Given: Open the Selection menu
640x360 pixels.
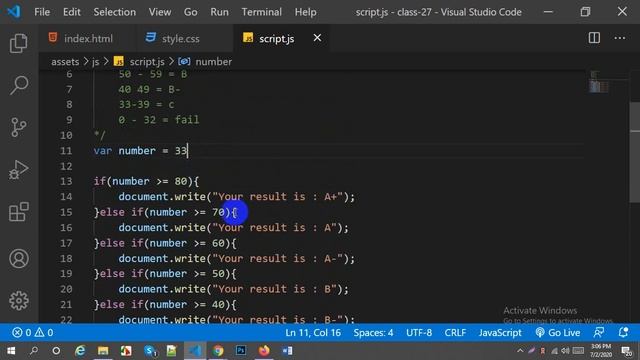Looking at the screenshot, I should [x=115, y=12].
